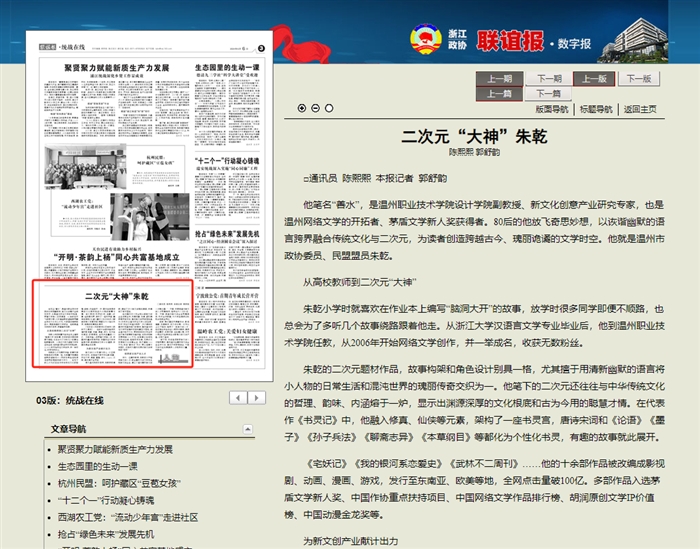The image size is (700, 549).
Task: Click 生态园里的生动一课 article on newspaper page
Action: (x=227, y=105)
